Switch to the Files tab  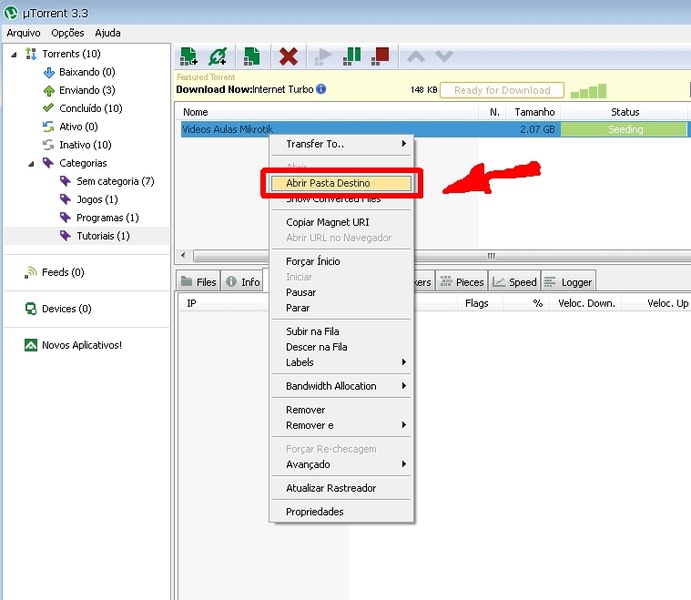pyautogui.click(x=198, y=281)
